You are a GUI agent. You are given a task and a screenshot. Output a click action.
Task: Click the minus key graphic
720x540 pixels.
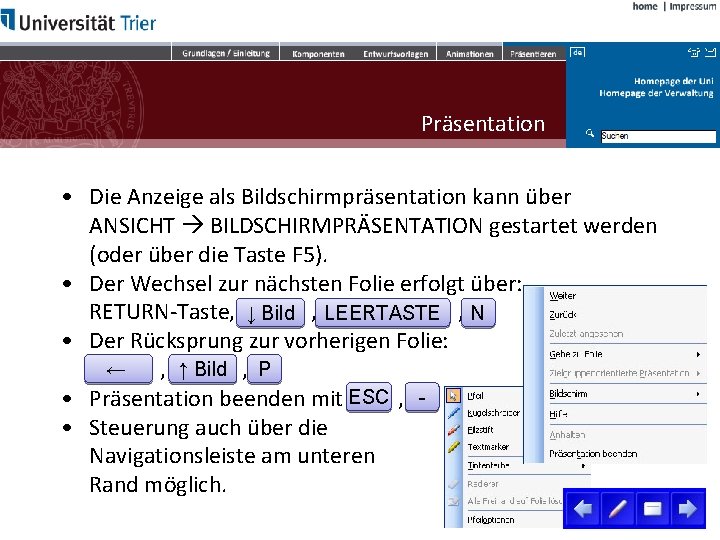[x=422, y=398]
